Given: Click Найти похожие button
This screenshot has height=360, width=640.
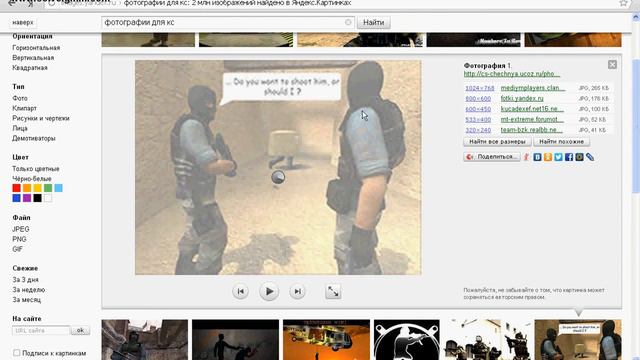Looking at the screenshot, I should (561, 142).
